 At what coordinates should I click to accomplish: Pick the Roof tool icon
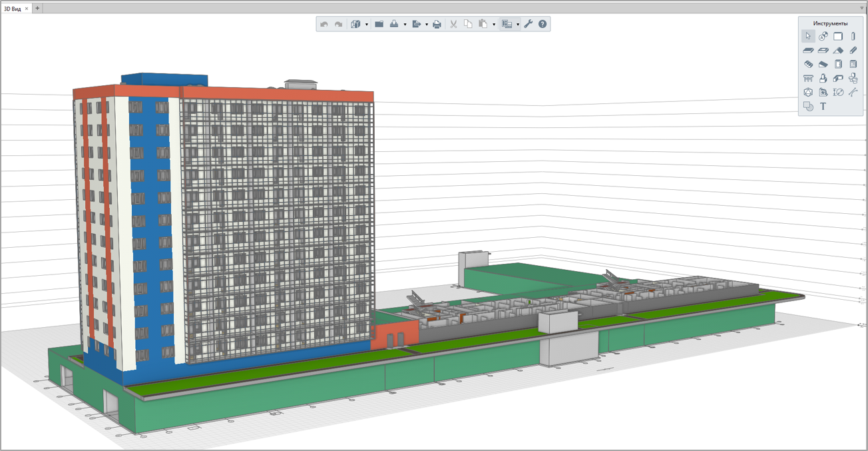[x=838, y=51]
